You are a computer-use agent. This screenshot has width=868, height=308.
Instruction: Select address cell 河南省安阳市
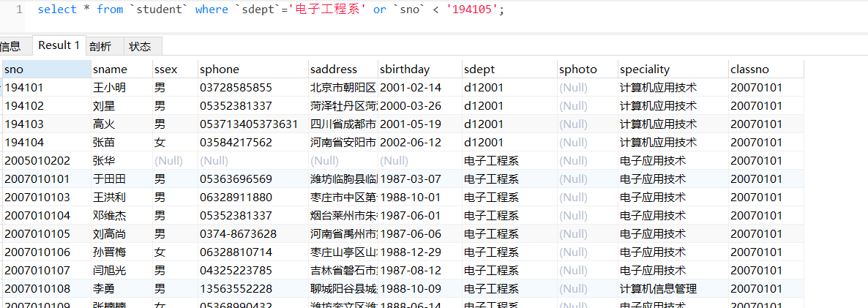click(x=343, y=142)
